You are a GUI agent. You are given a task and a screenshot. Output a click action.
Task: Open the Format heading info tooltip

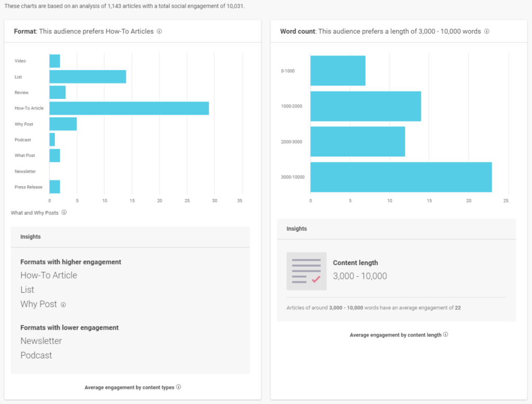[x=159, y=31]
